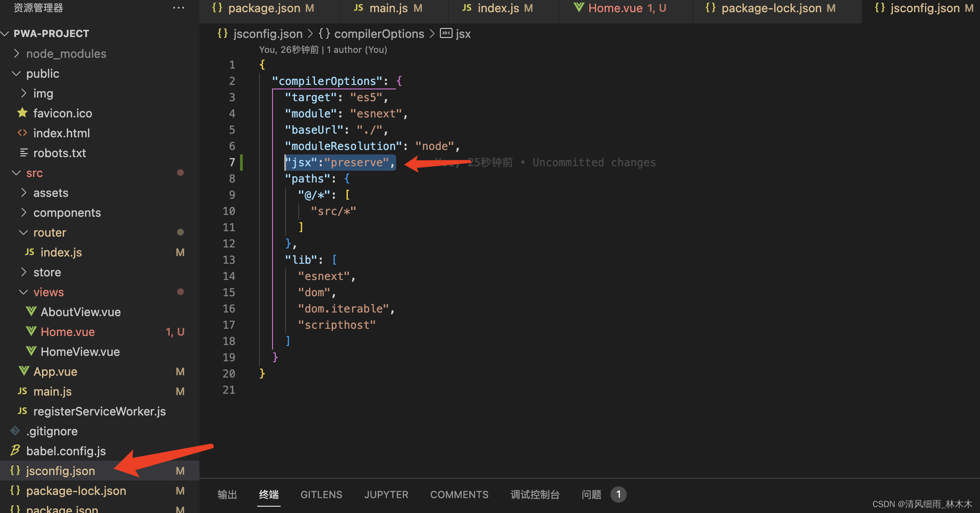Open the 调试控制台 panel tab
This screenshot has height=513, width=980.
(535, 494)
